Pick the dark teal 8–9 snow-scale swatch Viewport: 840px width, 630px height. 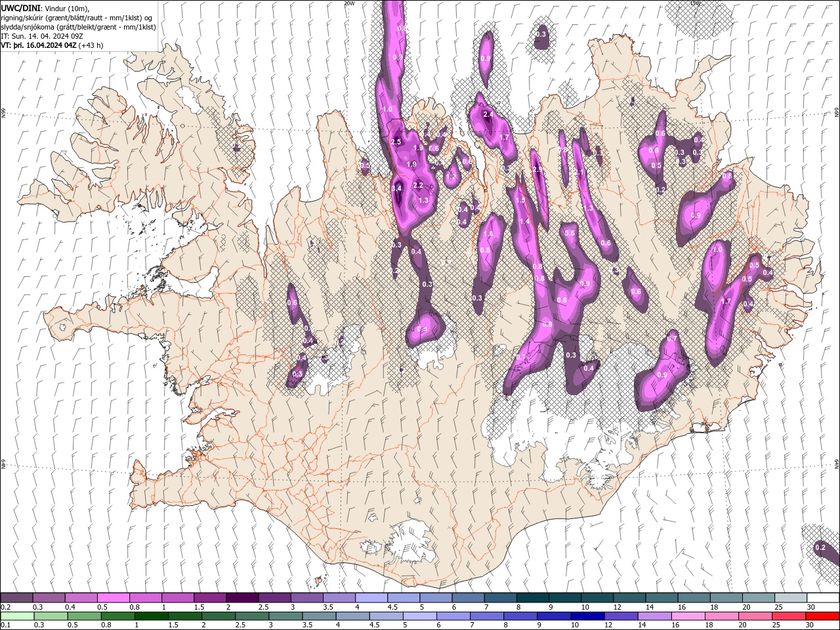point(533,598)
